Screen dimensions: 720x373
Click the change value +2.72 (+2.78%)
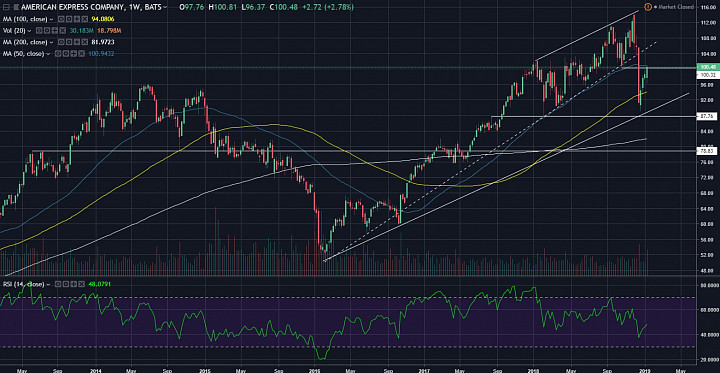click(x=327, y=7)
